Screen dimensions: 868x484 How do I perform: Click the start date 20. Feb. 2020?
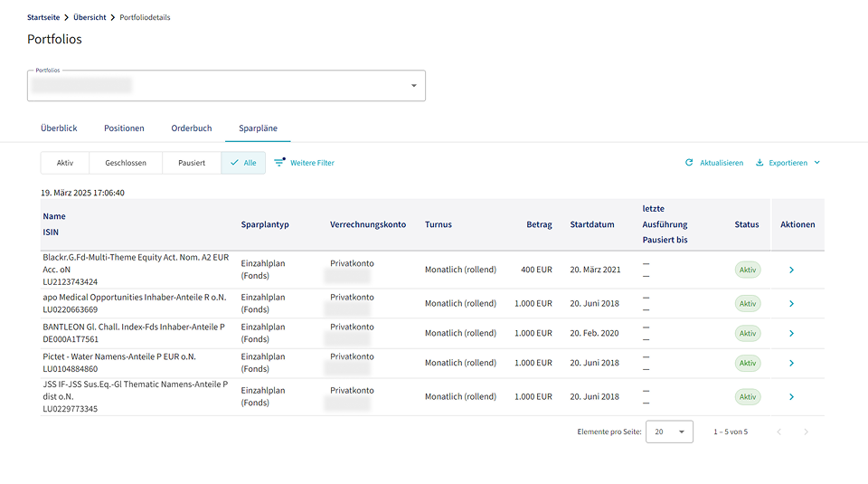pyautogui.click(x=595, y=334)
